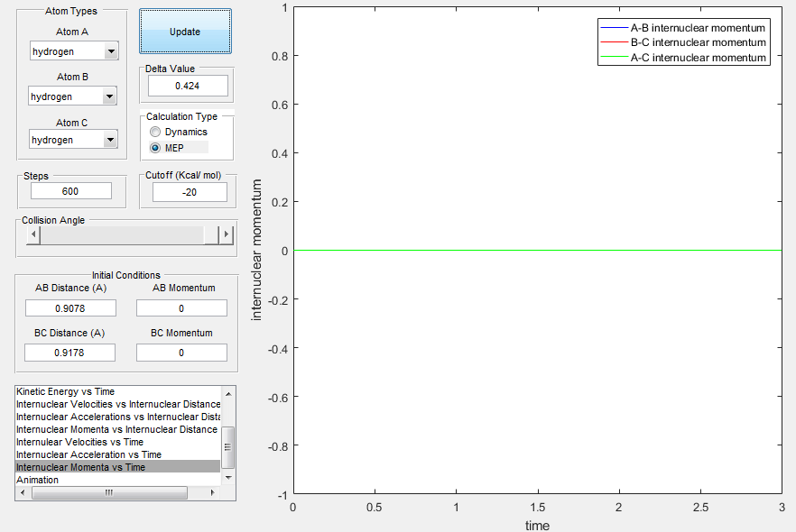Click the Collision Angle right arrow
Image resolution: width=796 pixels, height=532 pixels.
click(227, 234)
